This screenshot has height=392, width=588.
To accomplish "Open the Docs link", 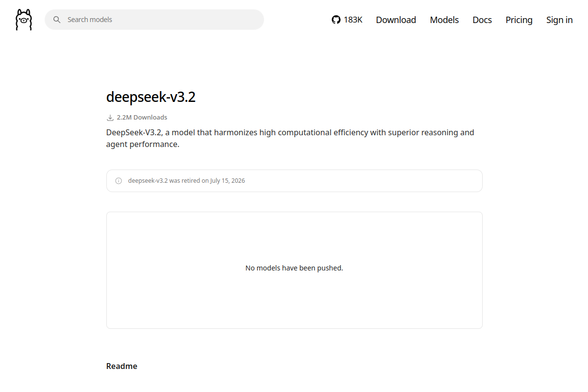I will point(482,20).
